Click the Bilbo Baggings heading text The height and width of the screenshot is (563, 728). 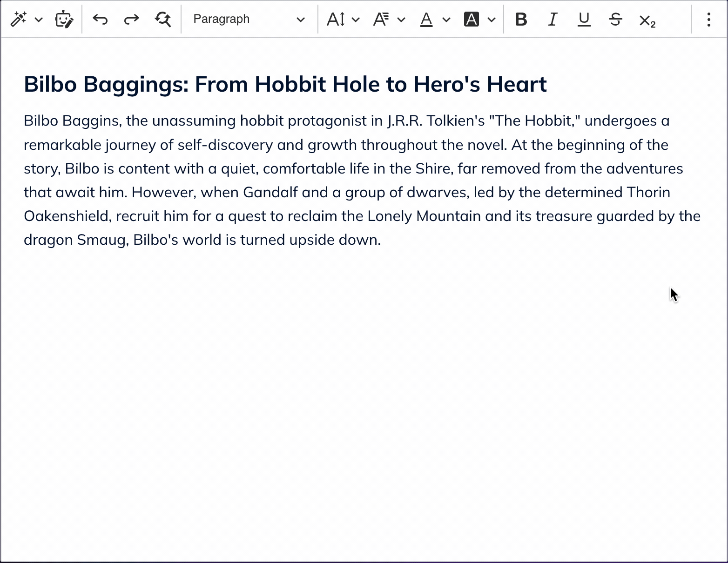coord(285,85)
